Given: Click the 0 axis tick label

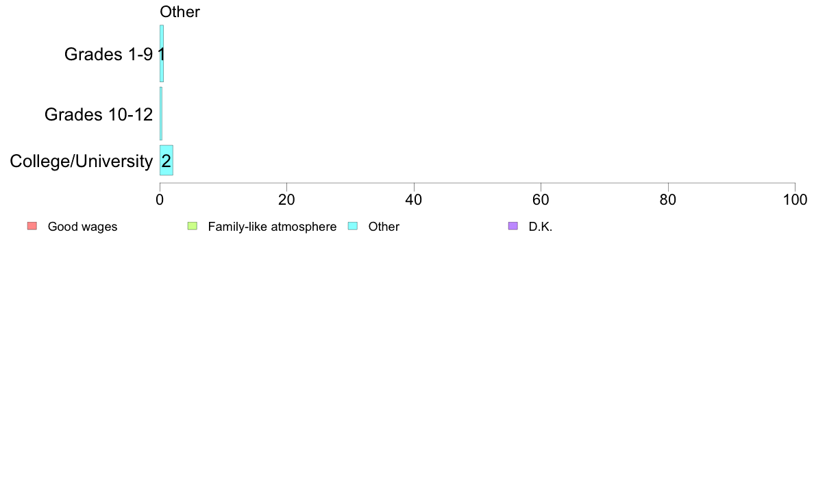Looking at the screenshot, I should point(160,200).
